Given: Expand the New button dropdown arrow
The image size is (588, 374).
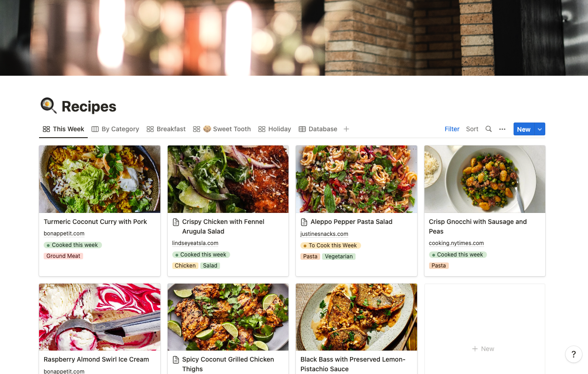Looking at the screenshot, I should click(x=540, y=129).
